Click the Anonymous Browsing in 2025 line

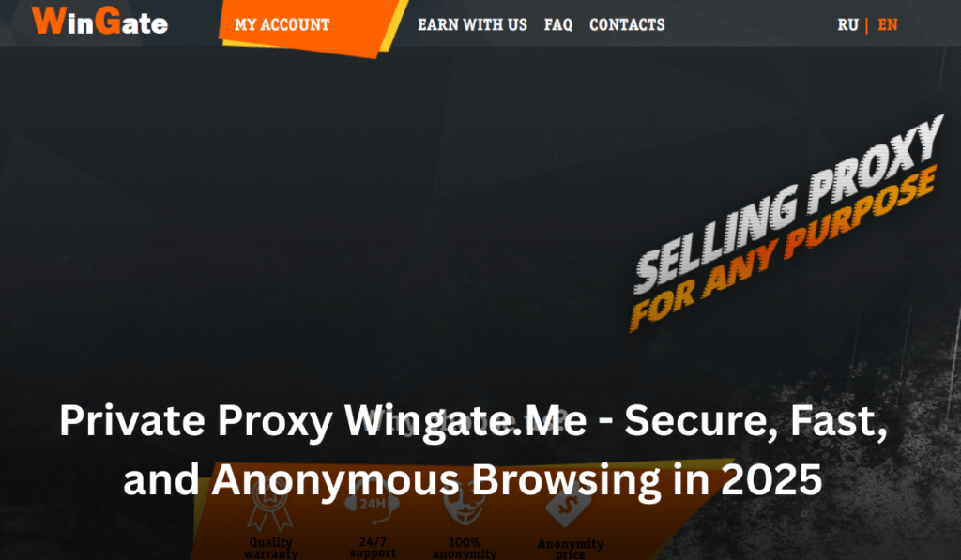pyautogui.click(x=517, y=479)
